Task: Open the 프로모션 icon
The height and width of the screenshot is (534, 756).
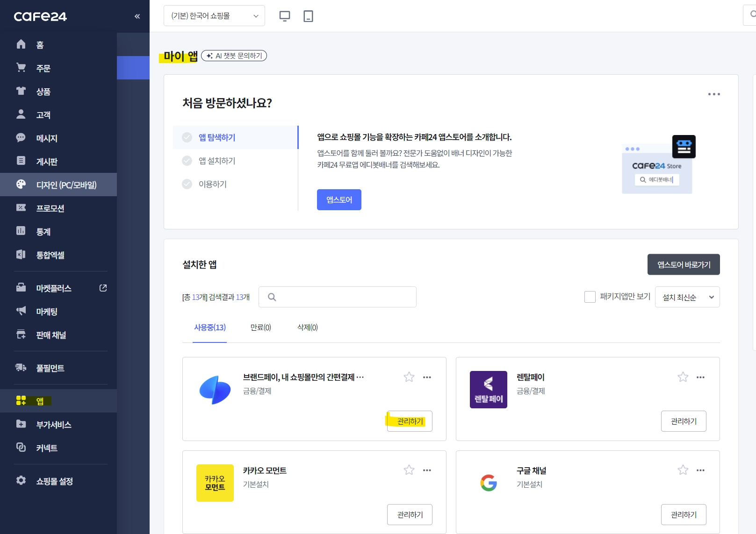Action: coord(21,208)
